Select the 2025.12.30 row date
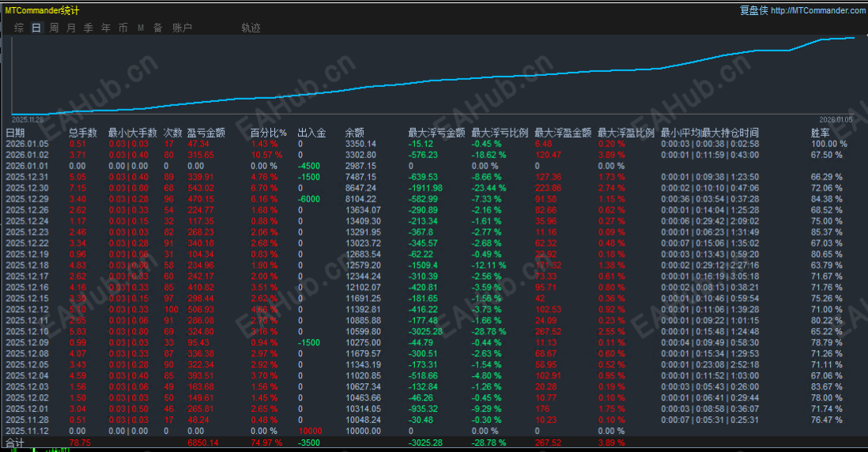The height and width of the screenshot is (452, 868). (27, 188)
